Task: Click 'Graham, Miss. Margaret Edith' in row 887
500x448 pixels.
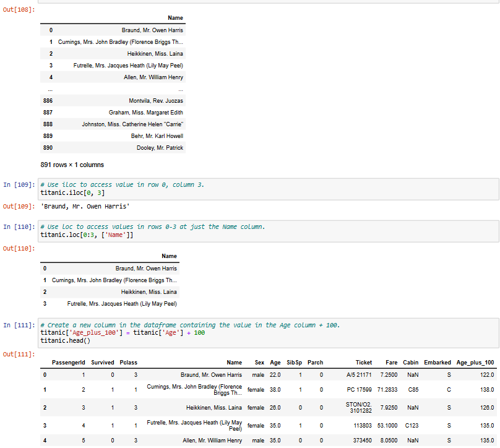Action: (145, 113)
